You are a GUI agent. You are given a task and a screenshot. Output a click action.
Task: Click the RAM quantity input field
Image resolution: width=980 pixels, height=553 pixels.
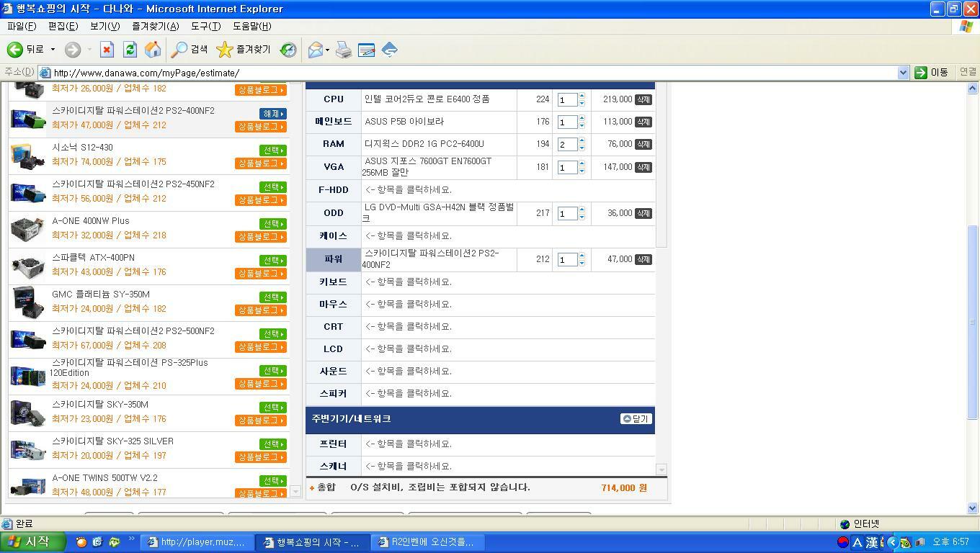[567, 145]
